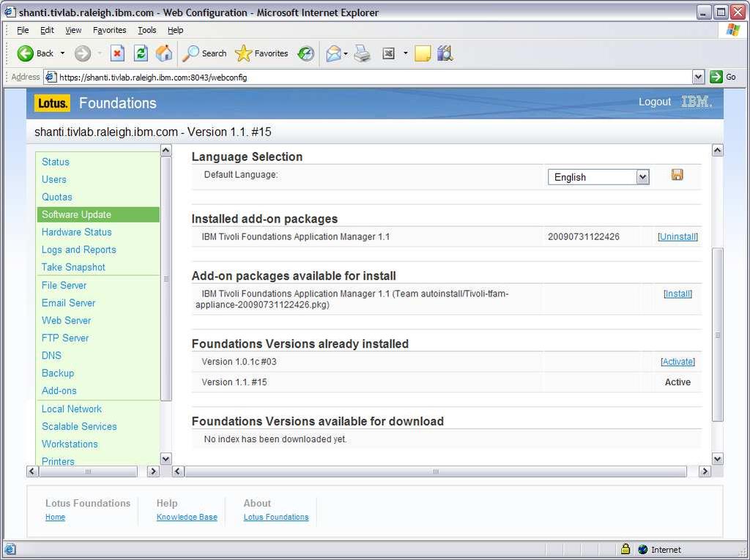Open the Help menu
Screen dimensions: 750x560
[x=175, y=30]
